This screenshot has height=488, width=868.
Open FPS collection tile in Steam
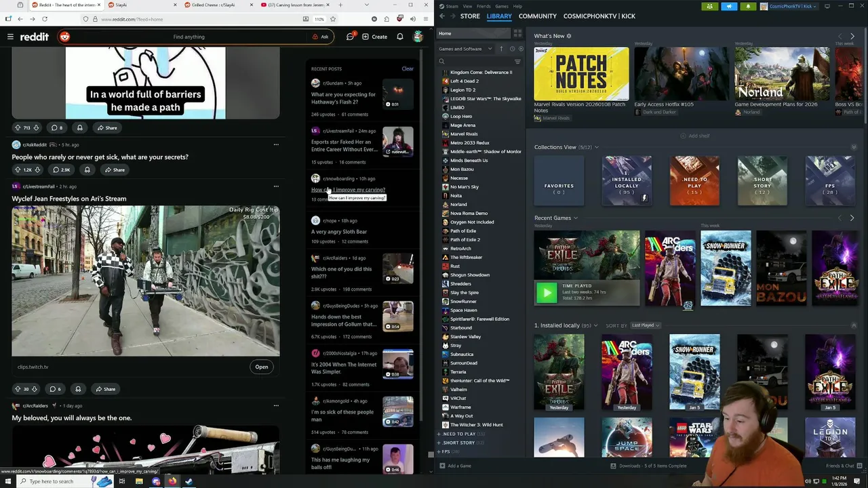coord(830,180)
